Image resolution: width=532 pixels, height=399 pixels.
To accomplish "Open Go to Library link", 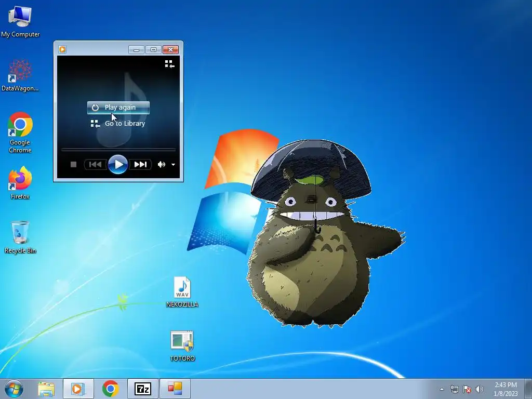I will pyautogui.click(x=118, y=124).
